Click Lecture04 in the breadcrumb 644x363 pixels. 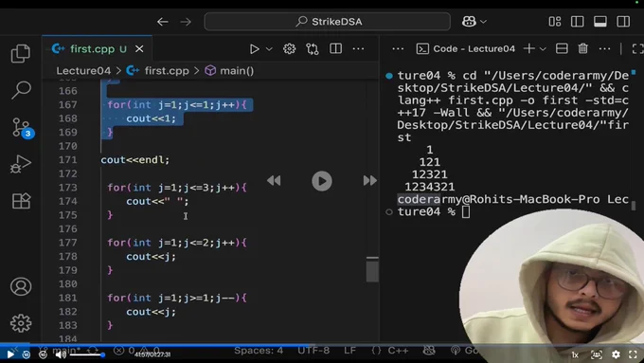point(83,71)
